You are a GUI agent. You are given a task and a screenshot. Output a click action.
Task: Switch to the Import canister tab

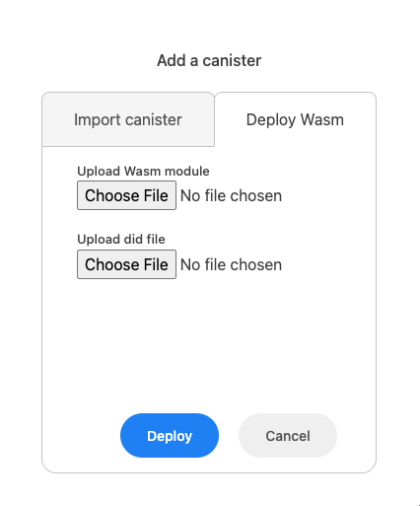point(128,119)
